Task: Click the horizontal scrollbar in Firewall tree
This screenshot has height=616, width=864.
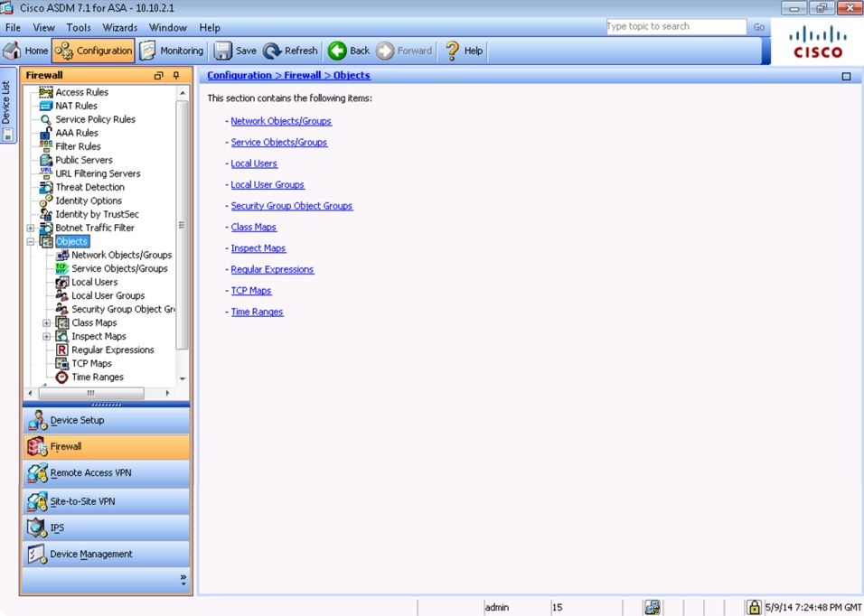Action: [90, 393]
